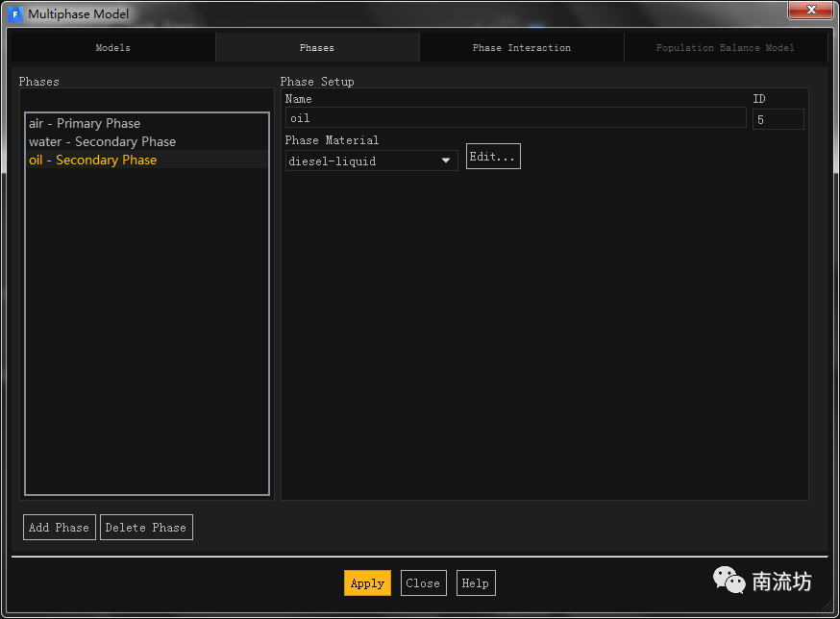Click the Fluent app icon in title bar

tap(15, 14)
